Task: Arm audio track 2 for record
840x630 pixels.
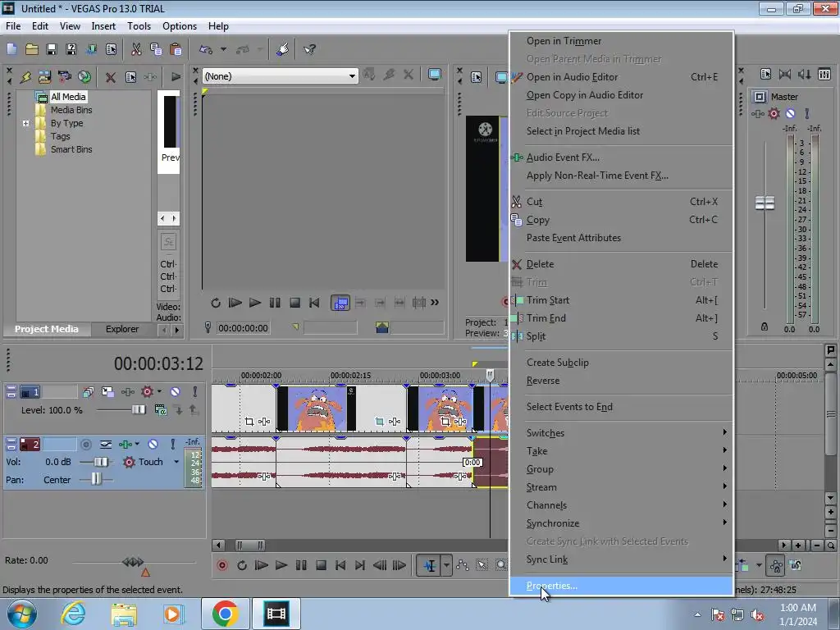Action: coord(85,444)
